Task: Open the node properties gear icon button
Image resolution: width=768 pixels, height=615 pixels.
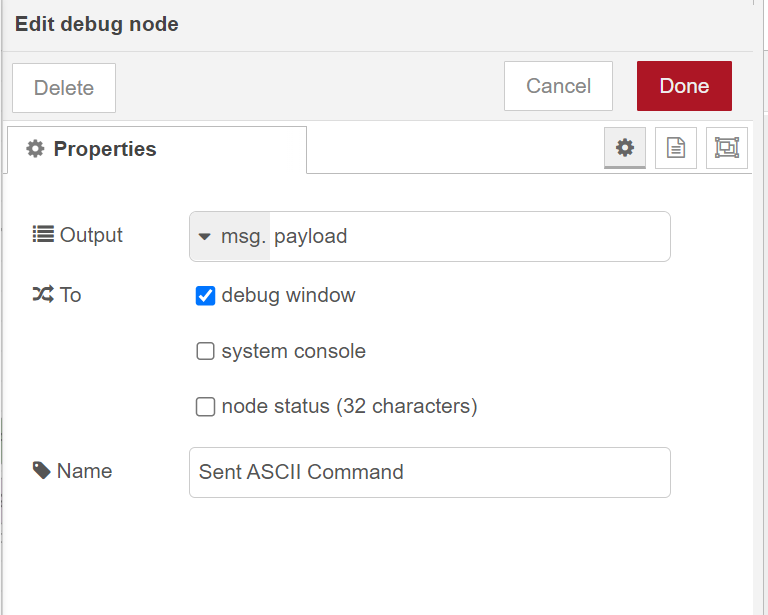Action: point(625,148)
